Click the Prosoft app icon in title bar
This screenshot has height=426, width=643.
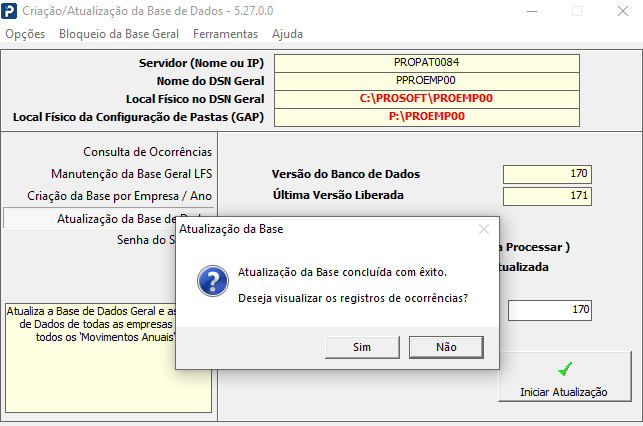(x=9, y=11)
